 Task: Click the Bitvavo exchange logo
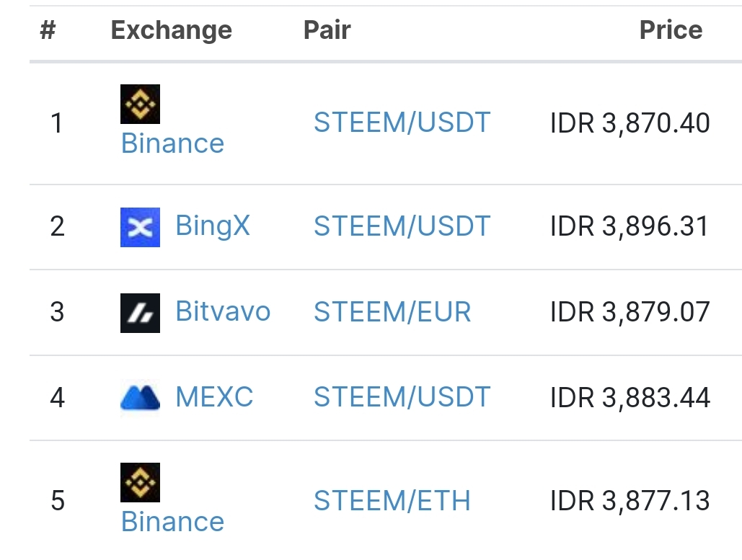140,313
